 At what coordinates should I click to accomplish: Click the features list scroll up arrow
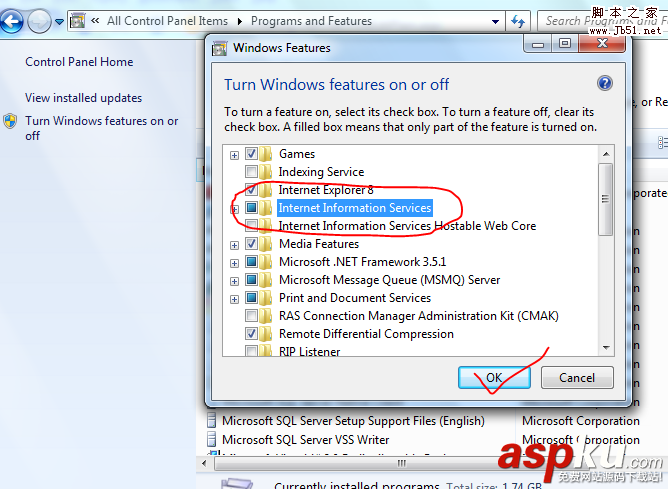[606, 154]
